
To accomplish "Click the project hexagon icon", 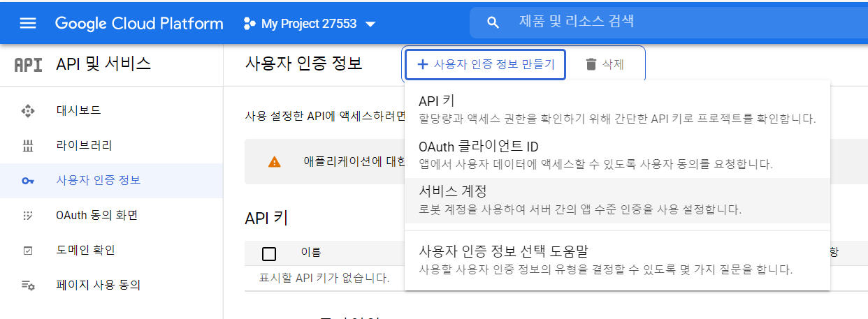I will (249, 24).
